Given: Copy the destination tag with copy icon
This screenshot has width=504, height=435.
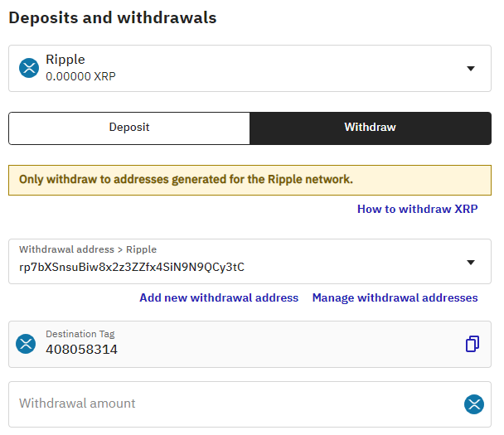Looking at the screenshot, I should [x=472, y=344].
